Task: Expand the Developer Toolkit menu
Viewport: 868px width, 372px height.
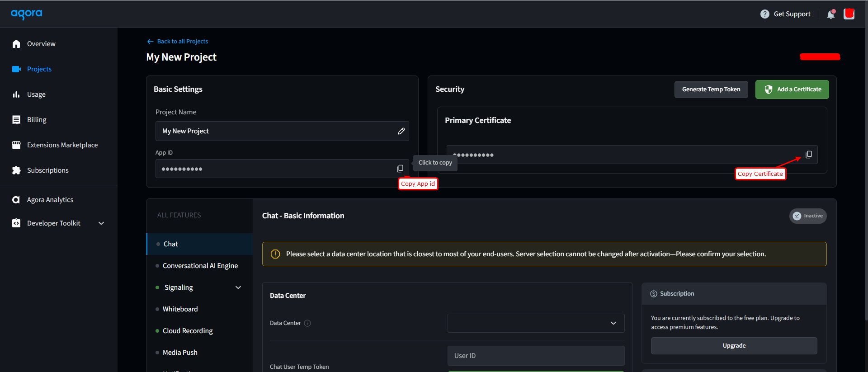Action: (101, 223)
